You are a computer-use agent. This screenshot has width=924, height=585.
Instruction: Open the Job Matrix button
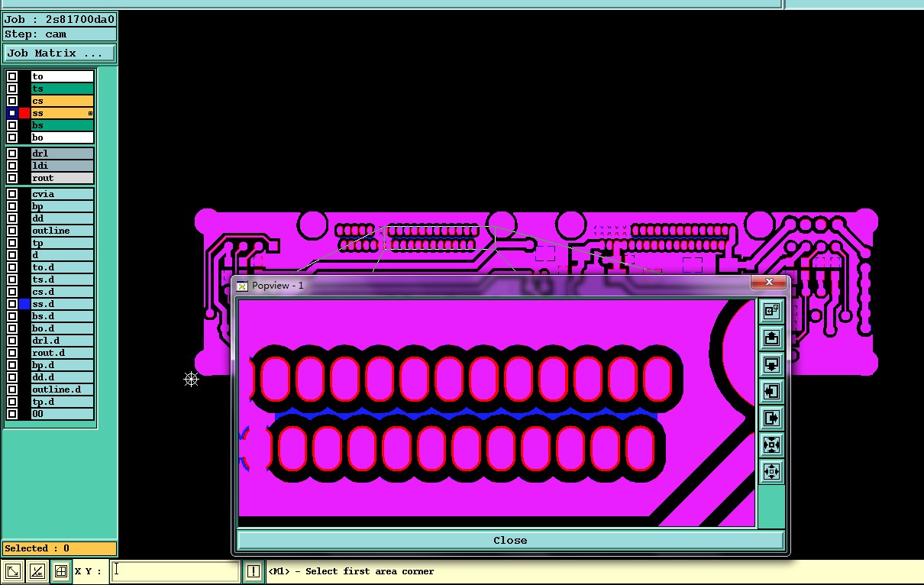tap(60, 53)
